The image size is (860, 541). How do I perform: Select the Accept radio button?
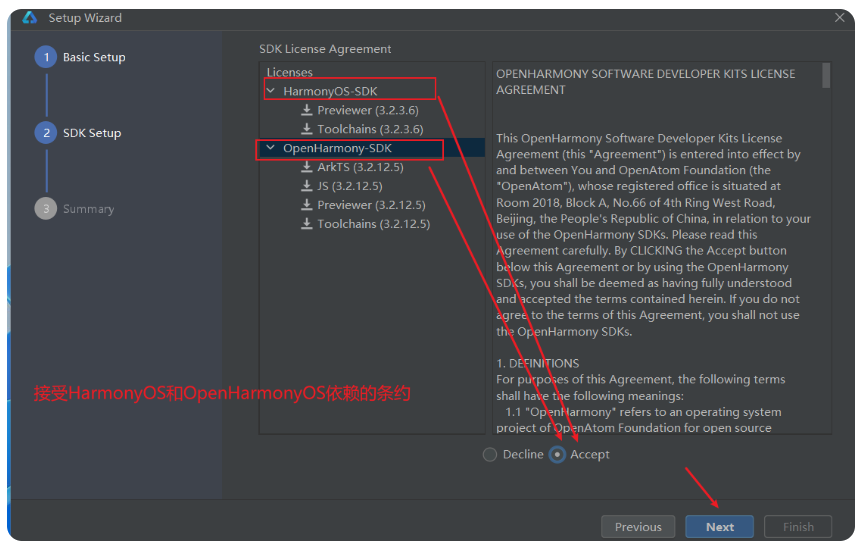tap(557, 454)
